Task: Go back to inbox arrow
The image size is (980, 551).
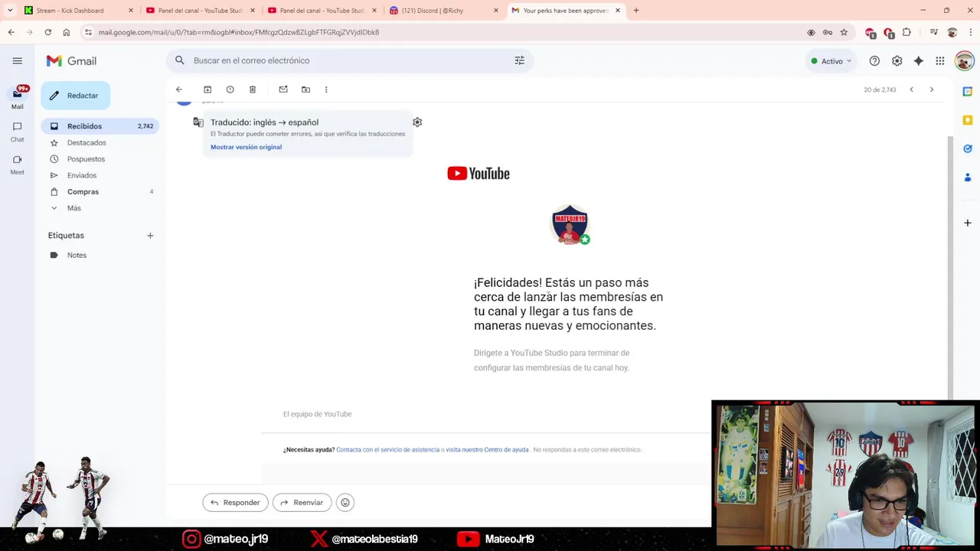Action: click(179, 90)
